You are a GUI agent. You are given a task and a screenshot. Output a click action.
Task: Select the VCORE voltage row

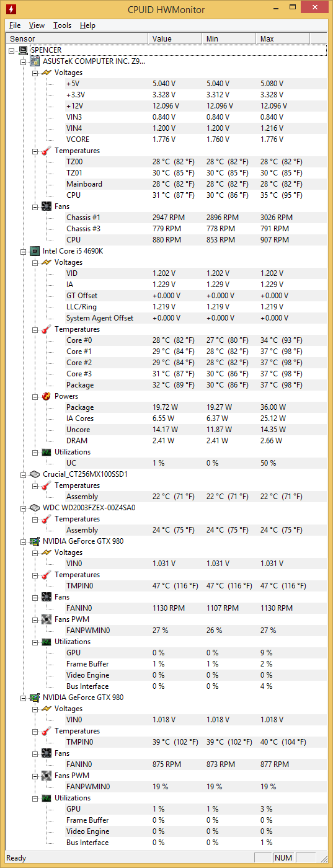pos(166,139)
